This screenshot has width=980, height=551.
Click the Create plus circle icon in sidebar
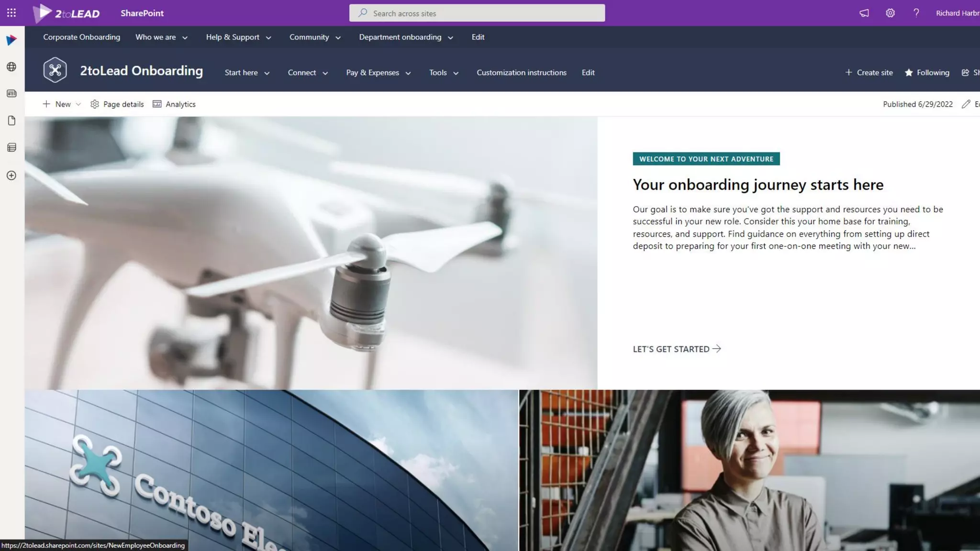click(x=11, y=176)
